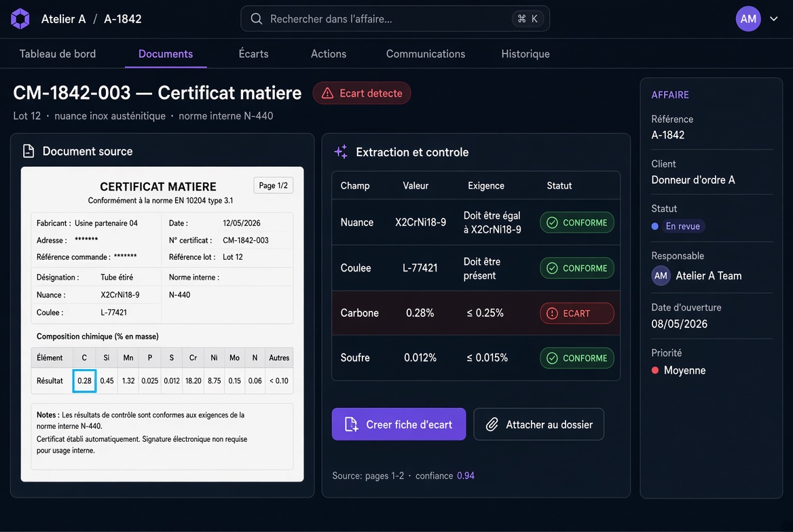
Task: Click the certificate date 12/05/2026
Action: pos(242,223)
